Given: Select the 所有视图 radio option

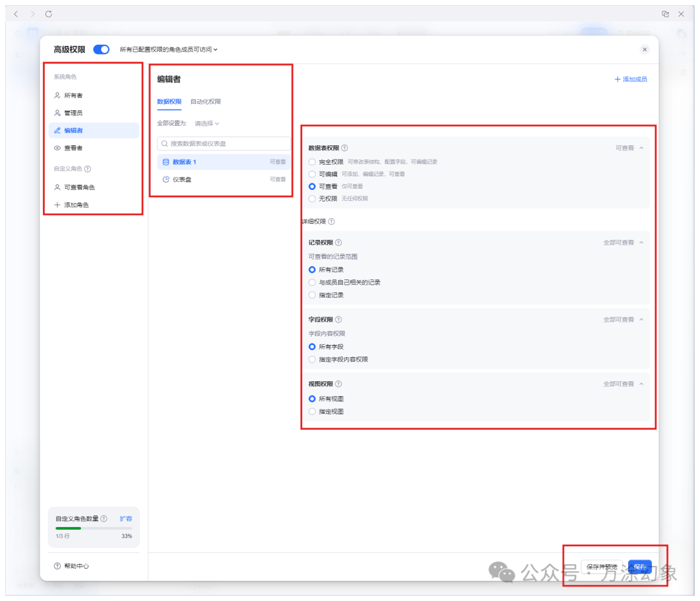Looking at the screenshot, I should [312, 399].
